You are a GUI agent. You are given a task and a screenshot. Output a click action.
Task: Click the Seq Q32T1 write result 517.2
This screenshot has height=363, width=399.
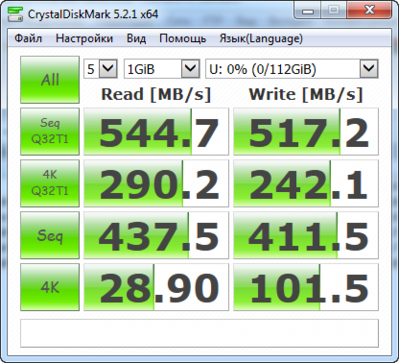tap(306, 131)
